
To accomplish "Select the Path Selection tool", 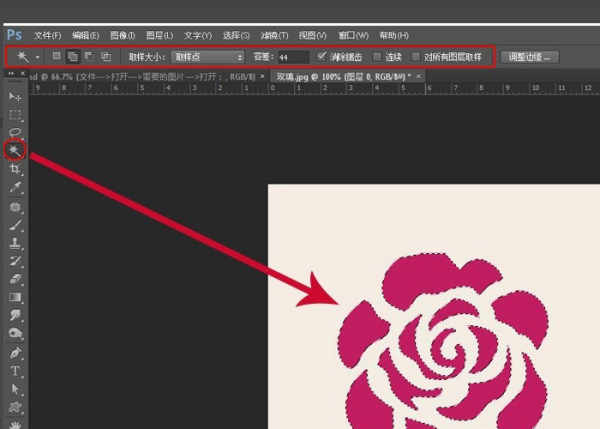I will pyautogui.click(x=15, y=389).
